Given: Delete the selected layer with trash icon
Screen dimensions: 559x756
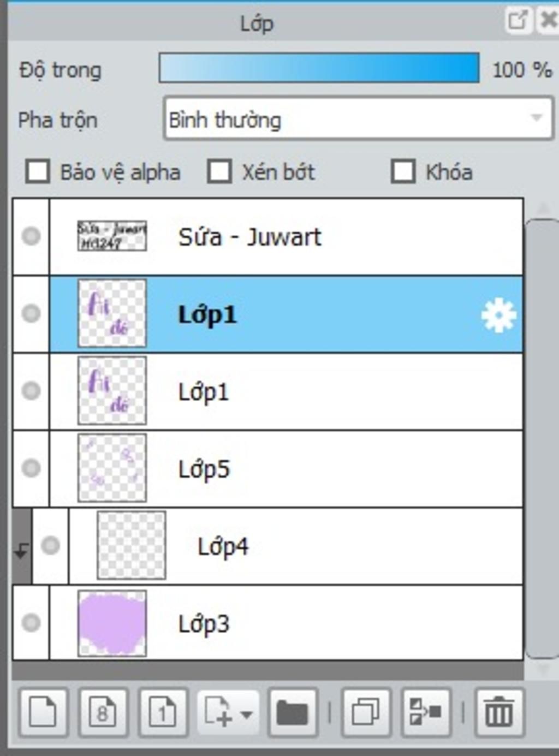Looking at the screenshot, I should [499, 712].
